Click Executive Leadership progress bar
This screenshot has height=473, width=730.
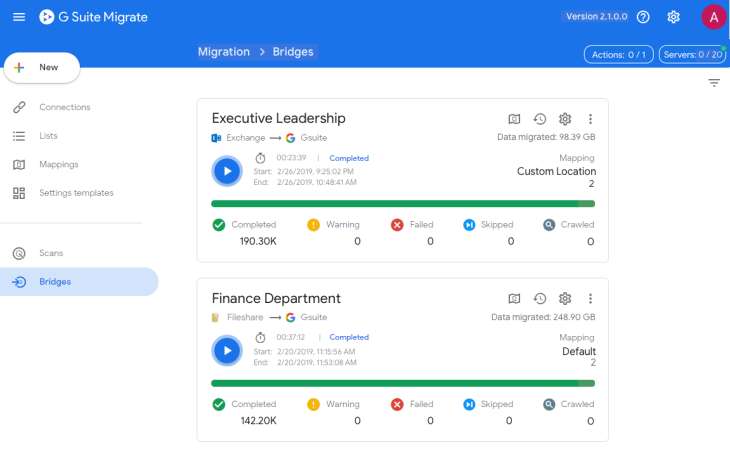click(x=403, y=203)
